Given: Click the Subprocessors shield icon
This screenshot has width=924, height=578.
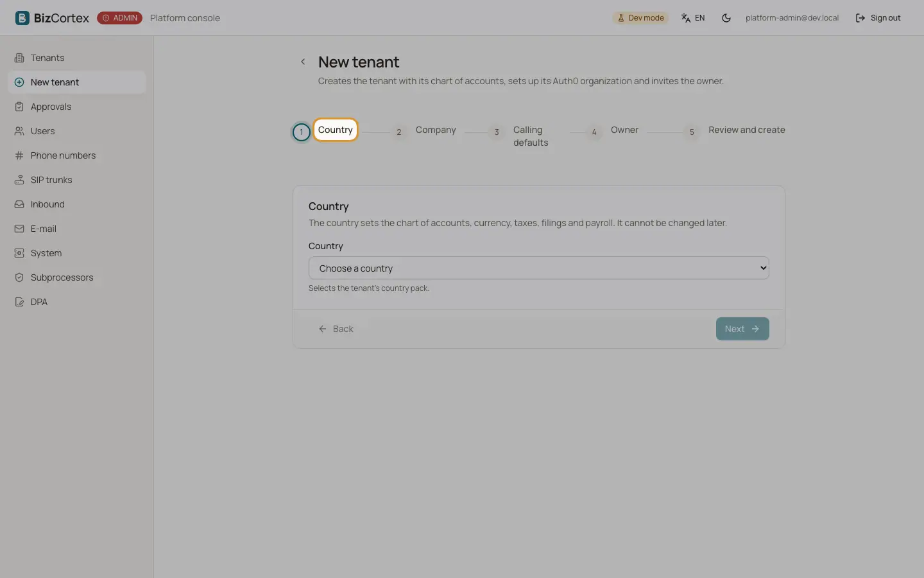Looking at the screenshot, I should [x=19, y=277].
